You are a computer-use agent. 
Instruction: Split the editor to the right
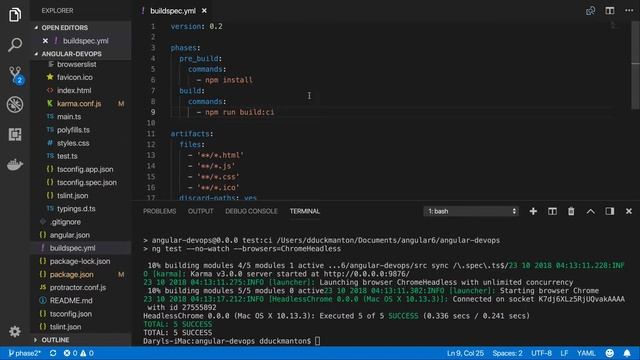[610, 11]
